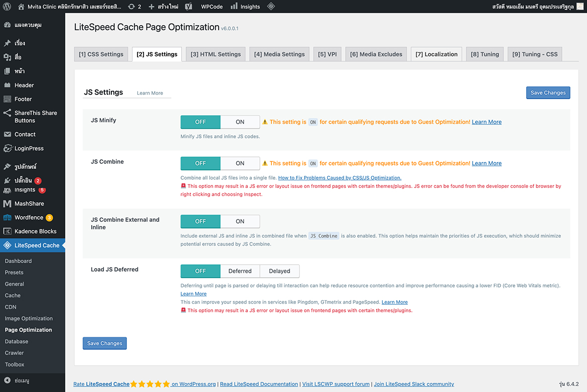This screenshot has width=587, height=392.
Task: Click the plus icon to create new
Action: pyautogui.click(x=151, y=7)
